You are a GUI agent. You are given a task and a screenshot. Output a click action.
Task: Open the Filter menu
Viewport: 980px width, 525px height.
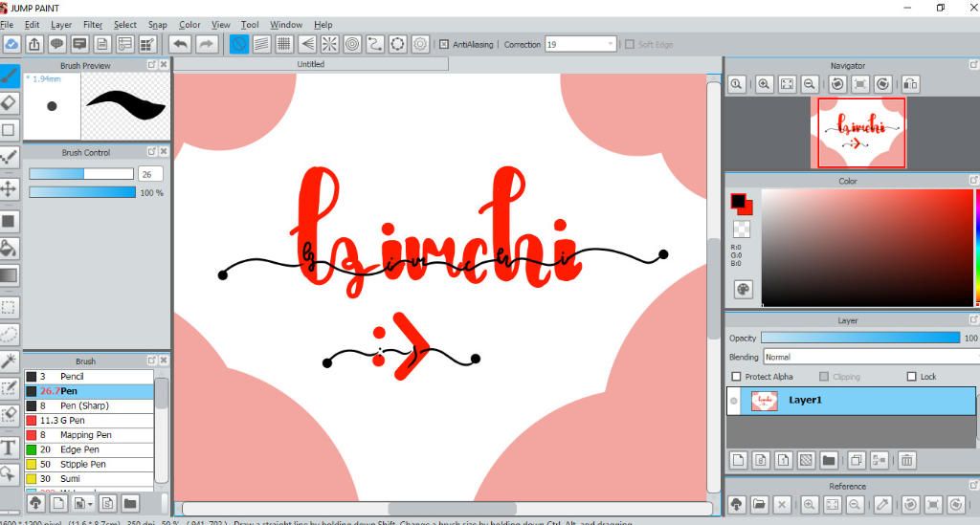(93, 24)
